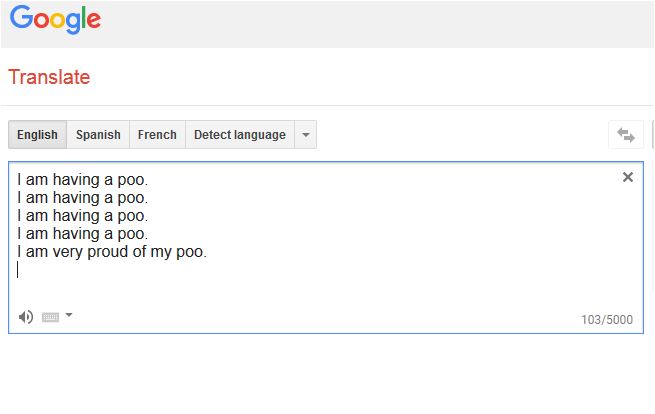Click the partially visible target language button

click(x=652, y=135)
